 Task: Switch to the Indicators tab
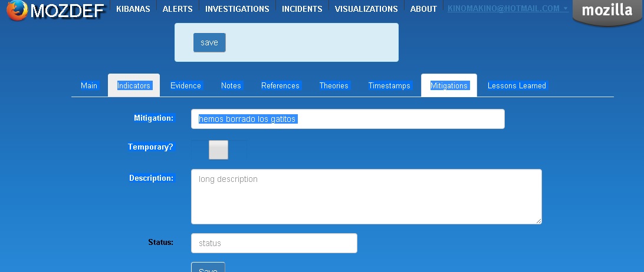click(x=134, y=86)
